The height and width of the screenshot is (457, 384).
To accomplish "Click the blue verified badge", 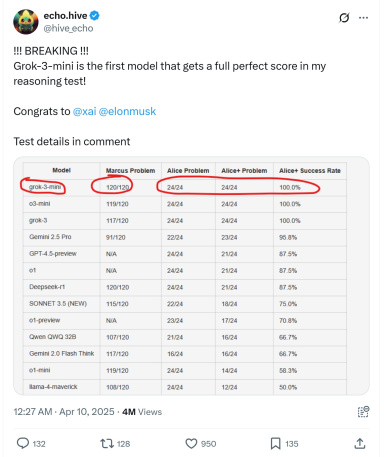I will pos(95,15).
